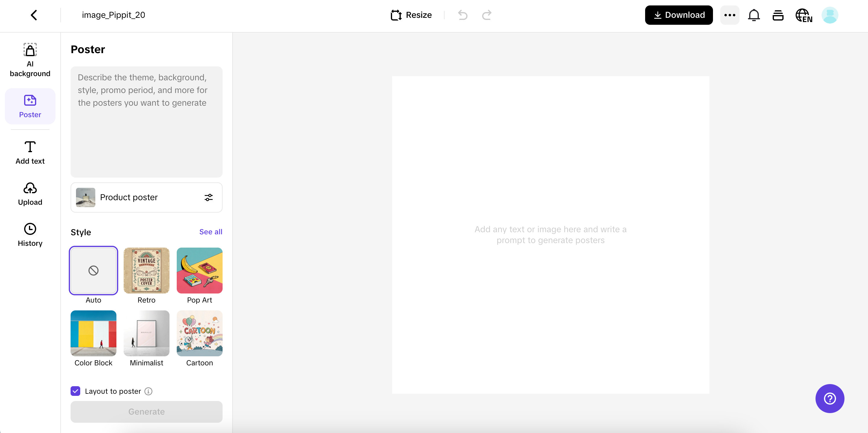Open the help button in bottom right

tap(830, 398)
